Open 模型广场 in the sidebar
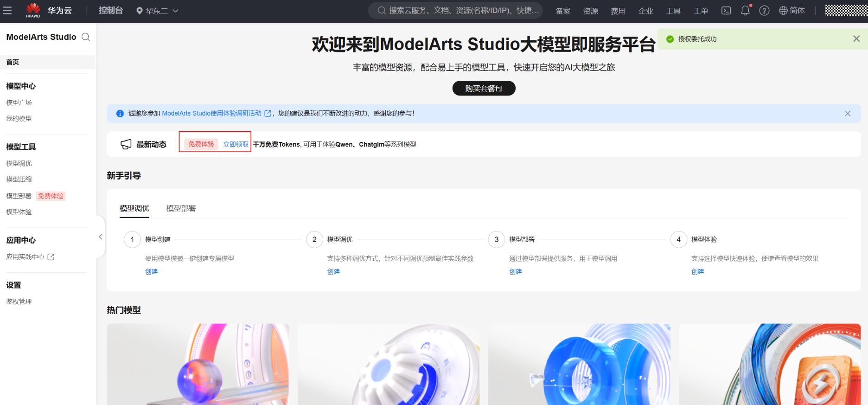The height and width of the screenshot is (405, 868). pos(19,103)
